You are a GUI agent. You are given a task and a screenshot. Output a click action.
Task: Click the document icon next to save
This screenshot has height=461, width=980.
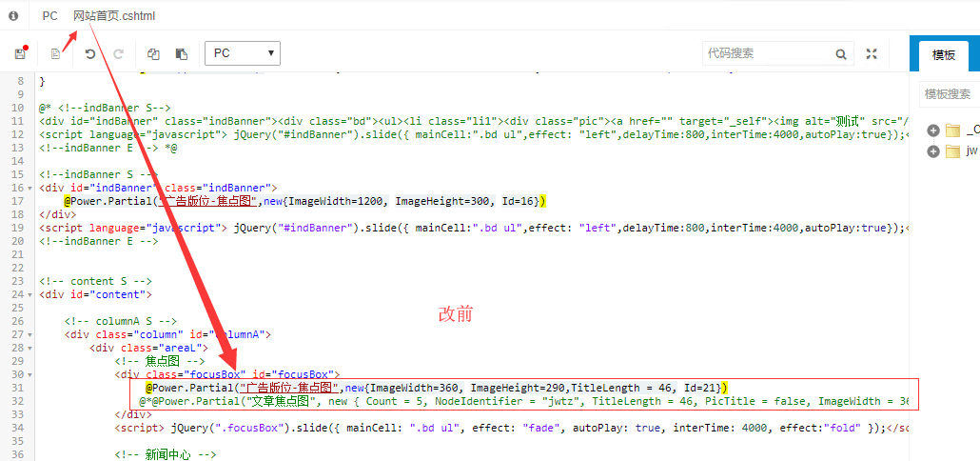(55, 54)
